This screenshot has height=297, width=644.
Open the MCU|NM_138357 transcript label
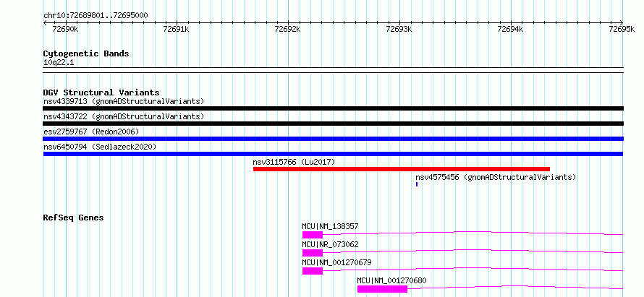pos(330,226)
